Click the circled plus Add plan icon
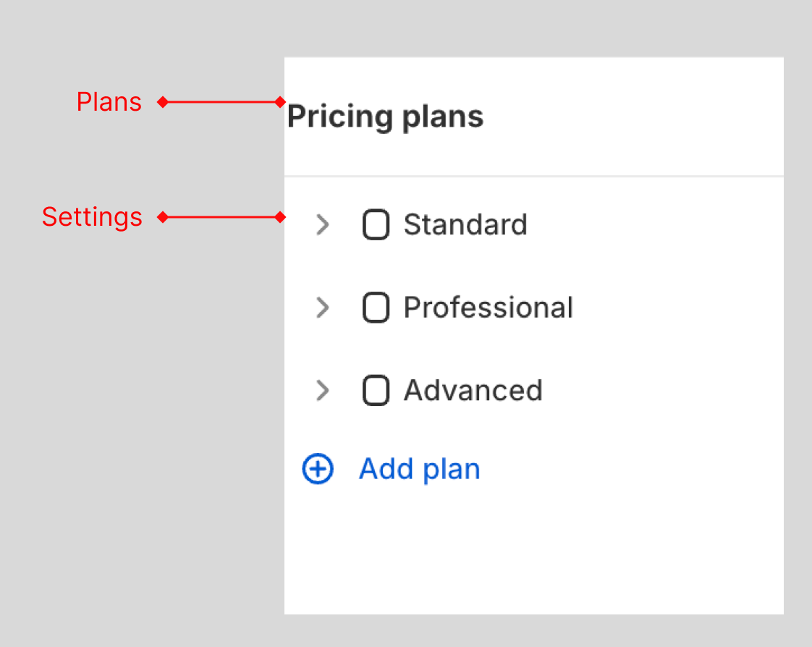 (x=318, y=469)
